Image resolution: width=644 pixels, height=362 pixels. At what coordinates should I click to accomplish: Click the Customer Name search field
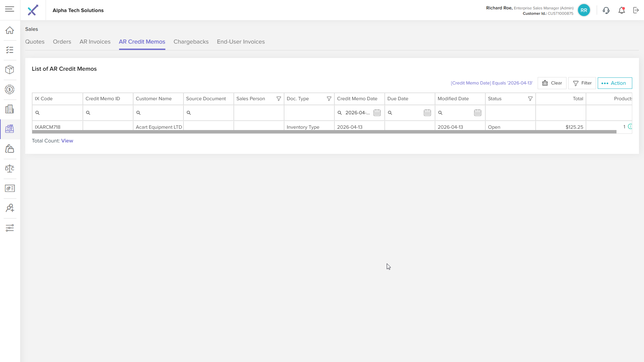(158, 113)
